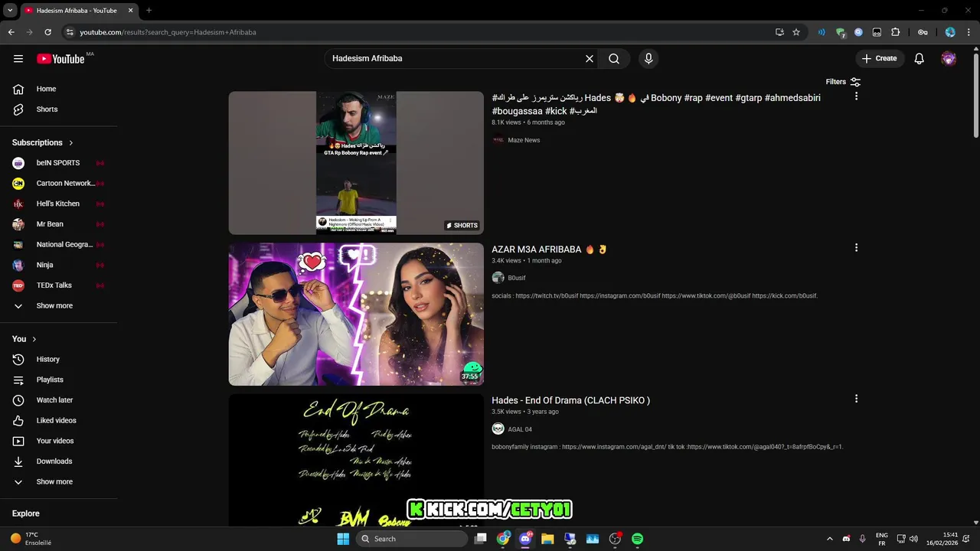Go to the YouTube logo homepage

click(x=60, y=59)
